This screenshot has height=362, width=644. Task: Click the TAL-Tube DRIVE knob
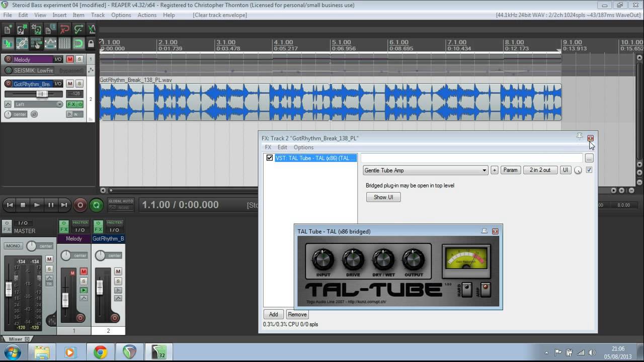click(x=353, y=259)
